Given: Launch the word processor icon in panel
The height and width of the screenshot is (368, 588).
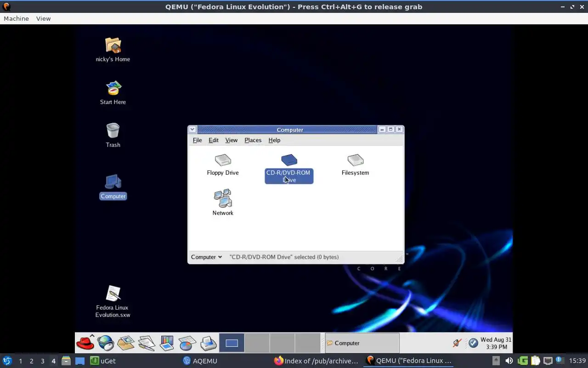Looking at the screenshot, I should (x=146, y=343).
